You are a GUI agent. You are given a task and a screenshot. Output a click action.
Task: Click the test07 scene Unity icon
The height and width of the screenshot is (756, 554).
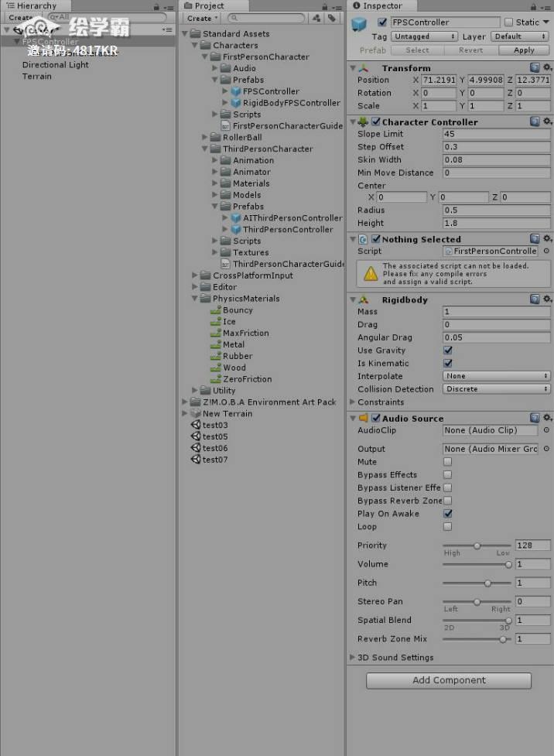(x=196, y=460)
